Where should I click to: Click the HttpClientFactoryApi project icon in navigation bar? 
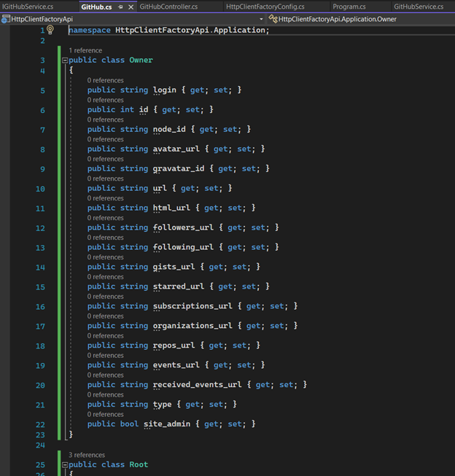(5, 19)
